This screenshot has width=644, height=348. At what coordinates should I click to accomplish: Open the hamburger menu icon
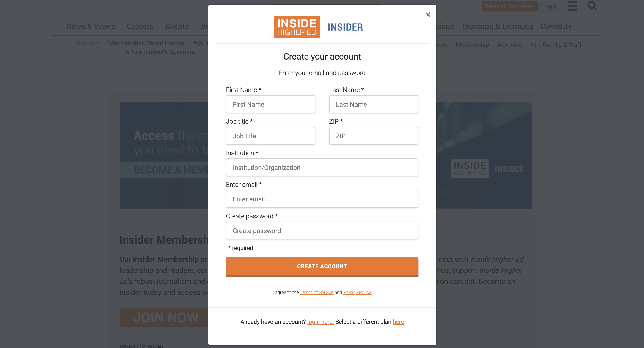point(572,6)
